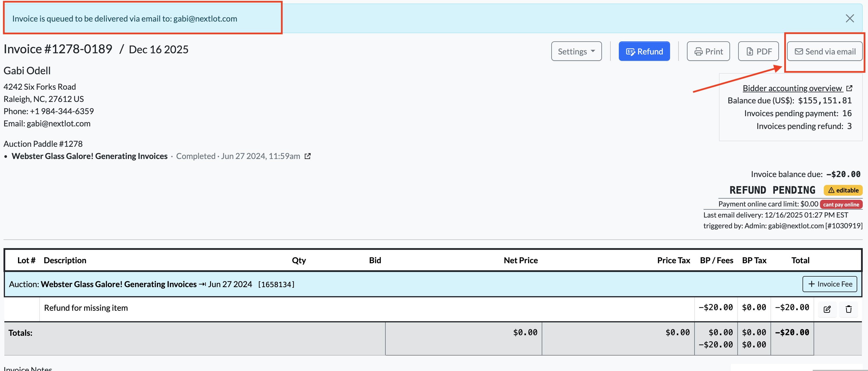This screenshot has width=868, height=371.
Task: Download the invoice as PDF
Action: pyautogui.click(x=758, y=51)
